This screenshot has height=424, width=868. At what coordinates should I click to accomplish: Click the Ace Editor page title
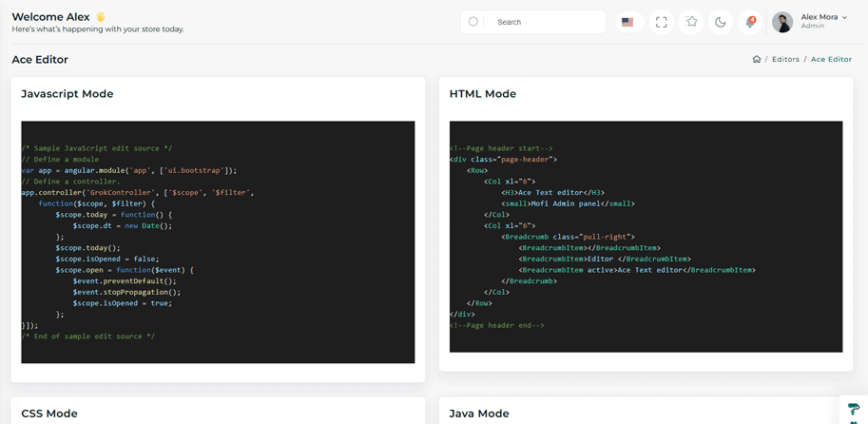click(40, 59)
